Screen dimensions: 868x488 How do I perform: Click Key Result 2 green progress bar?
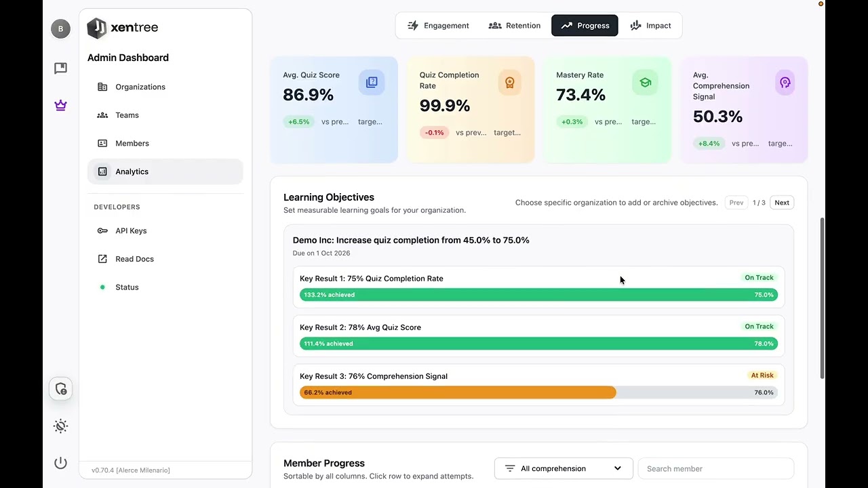tap(538, 344)
